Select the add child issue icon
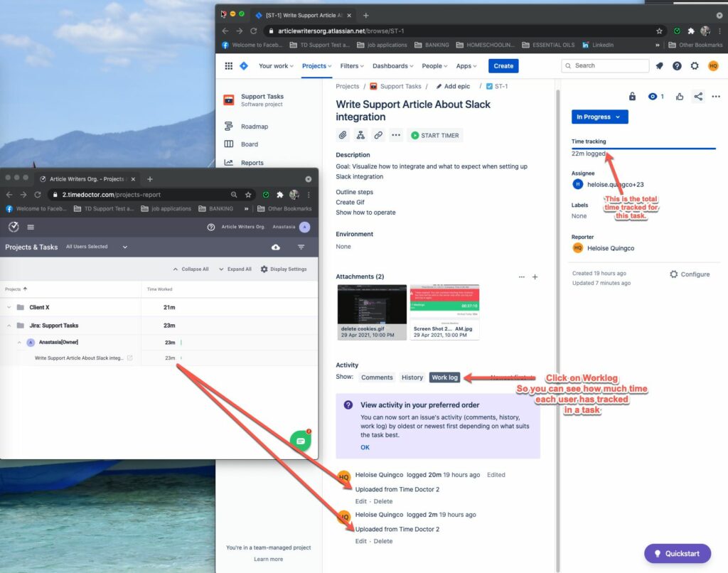728x573 pixels. pos(359,134)
